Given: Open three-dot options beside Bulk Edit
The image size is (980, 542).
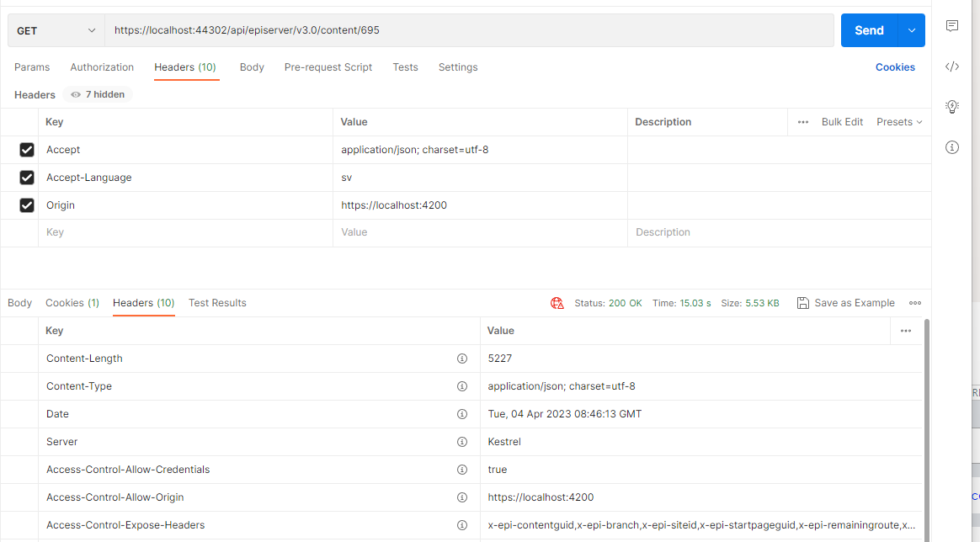Looking at the screenshot, I should pos(803,122).
